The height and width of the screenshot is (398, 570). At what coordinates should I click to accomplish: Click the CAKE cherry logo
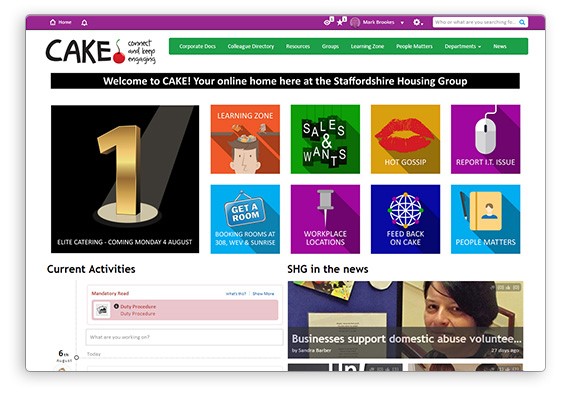101,51
